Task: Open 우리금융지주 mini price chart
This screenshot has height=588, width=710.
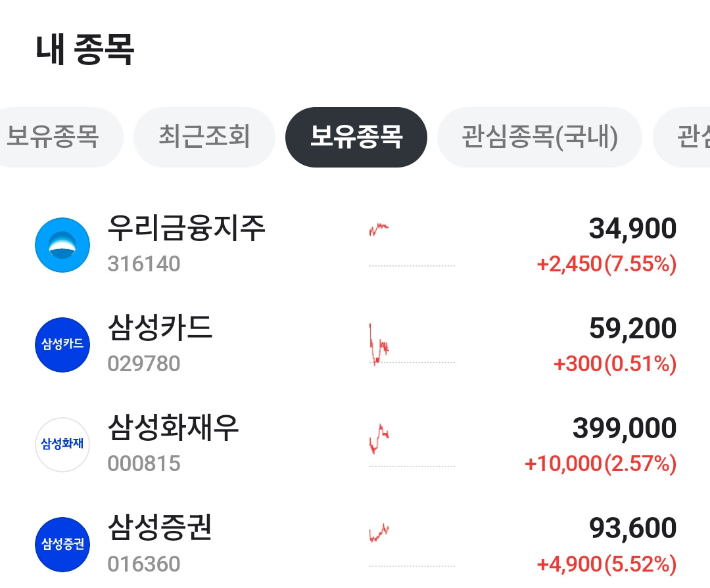Action: pos(412,244)
